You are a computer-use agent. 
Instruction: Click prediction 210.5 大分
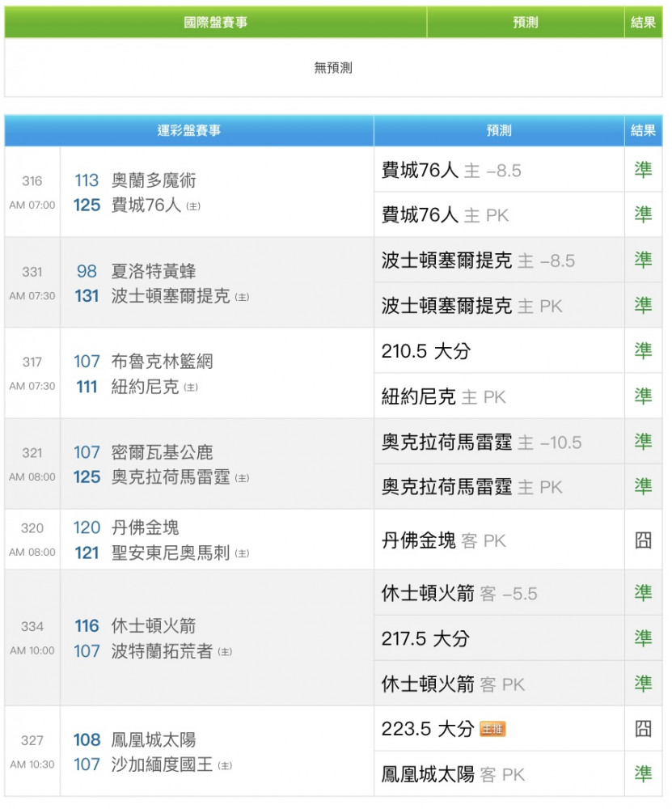(426, 351)
